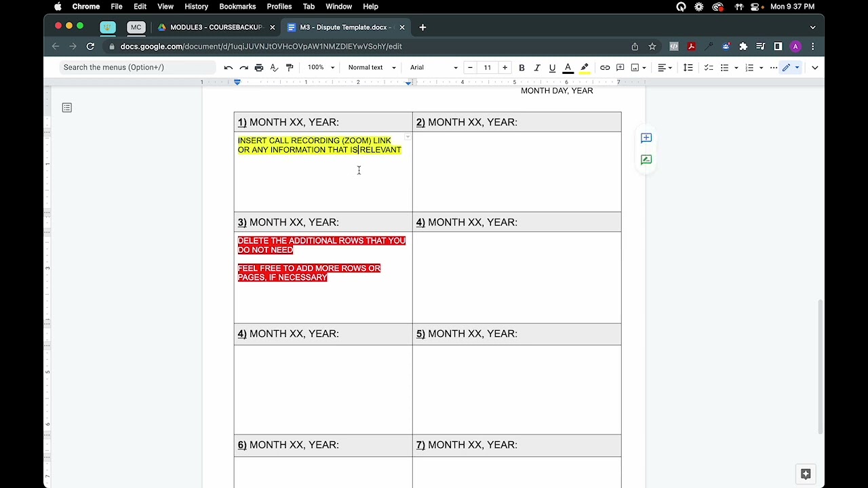Screen dimensions: 868x488
Task: Show more toolbar options
Action: point(774,67)
